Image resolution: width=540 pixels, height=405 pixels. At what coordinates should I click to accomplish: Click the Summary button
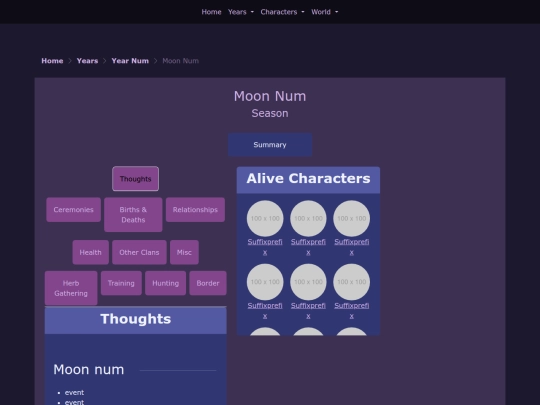coord(270,145)
